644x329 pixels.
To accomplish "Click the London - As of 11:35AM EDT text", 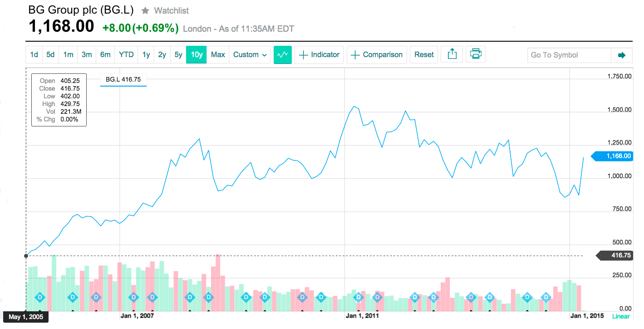I will coord(238,29).
